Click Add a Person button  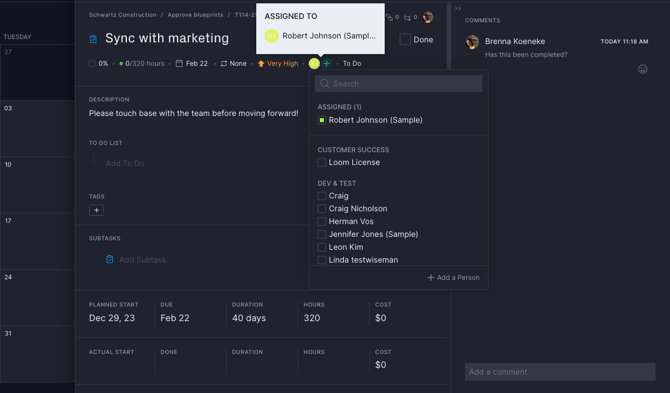[453, 278]
